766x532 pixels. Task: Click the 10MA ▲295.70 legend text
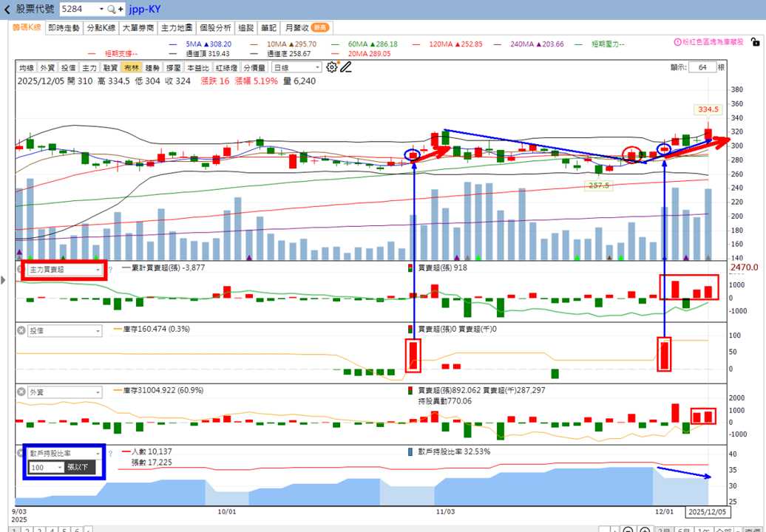coord(291,44)
